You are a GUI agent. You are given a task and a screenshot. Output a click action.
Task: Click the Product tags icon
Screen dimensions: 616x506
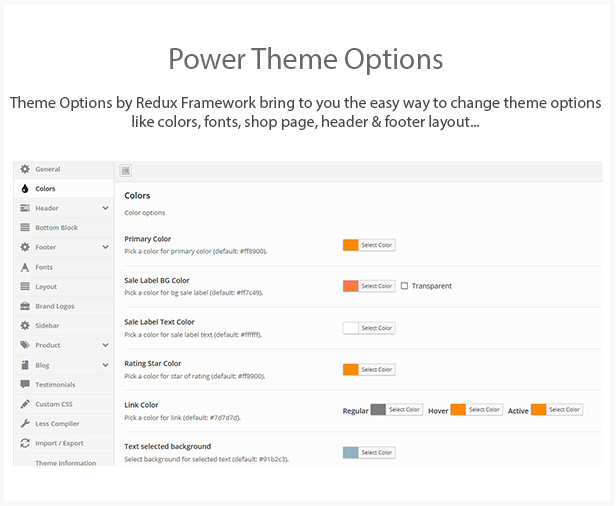point(25,345)
